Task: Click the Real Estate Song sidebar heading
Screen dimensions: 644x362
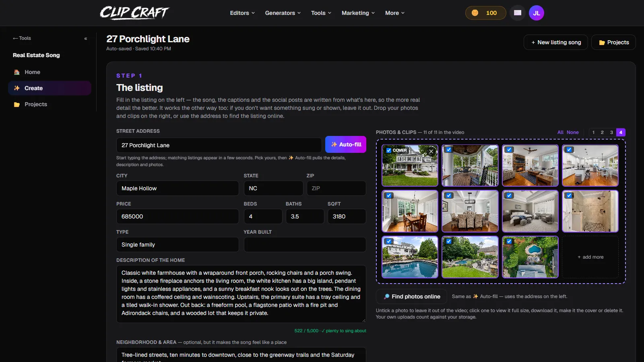Action: click(x=36, y=55)
